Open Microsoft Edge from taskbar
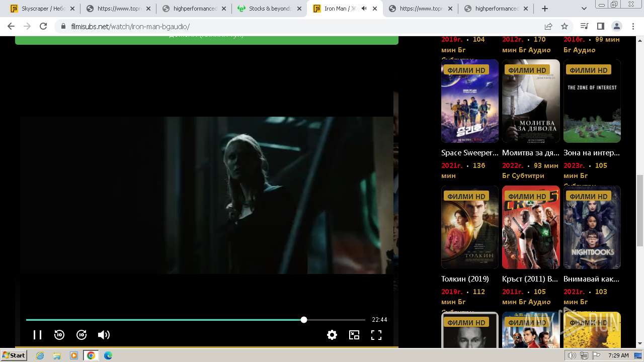The height and width of the screenshot is (362, 644). coord(108,355)
